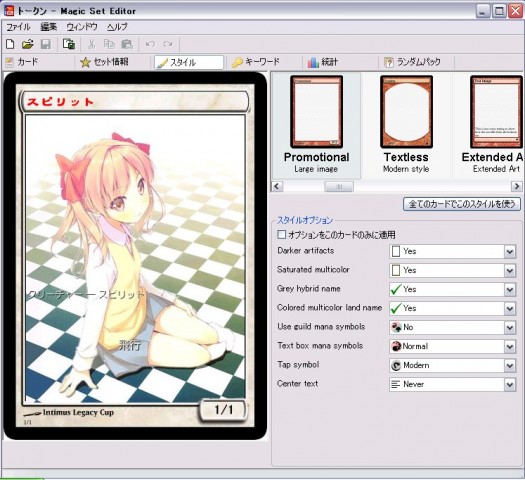Select the Textless style thumbnail

[x=406, y=125]
